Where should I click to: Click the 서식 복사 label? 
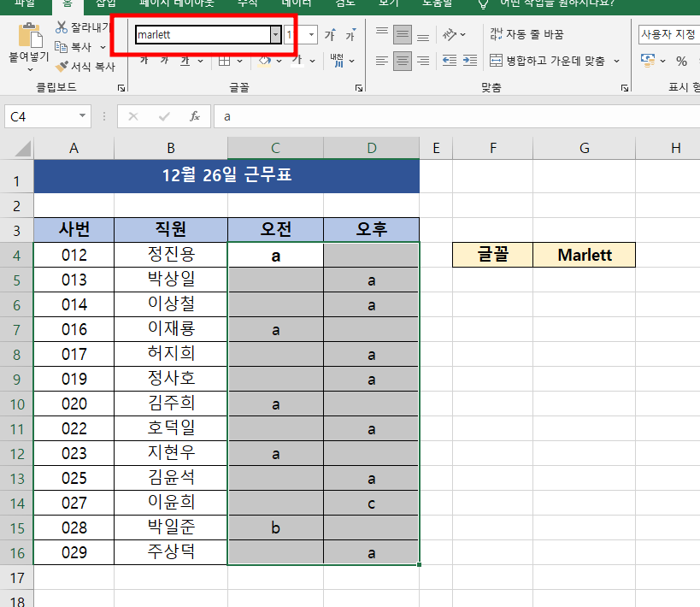93,67
